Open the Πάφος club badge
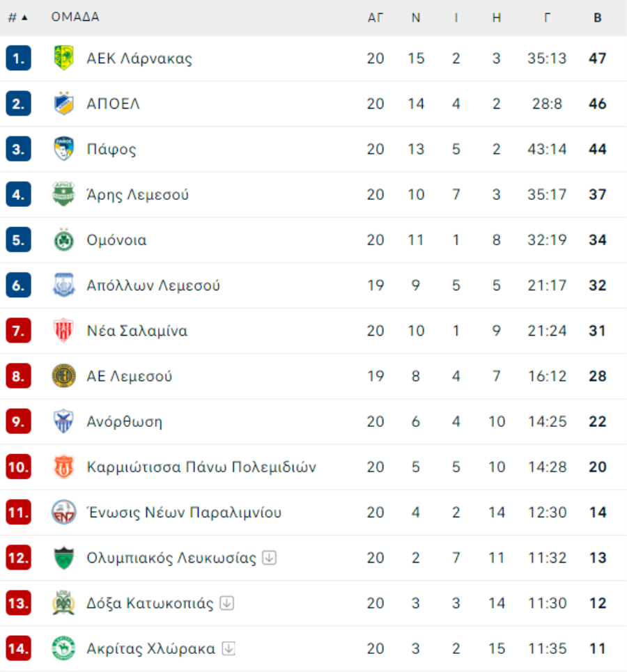The height and width of the screenshot is (672, 627). click(63, 149)
